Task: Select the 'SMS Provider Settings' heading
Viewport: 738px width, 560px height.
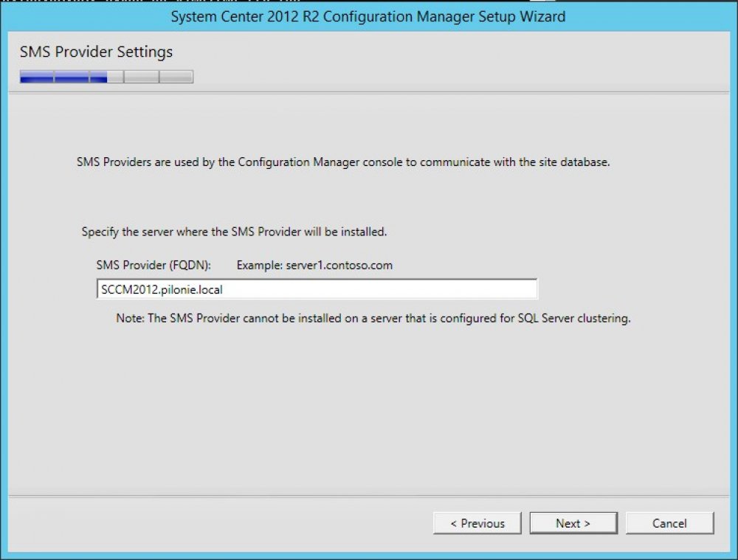Action: pos(96,52)
